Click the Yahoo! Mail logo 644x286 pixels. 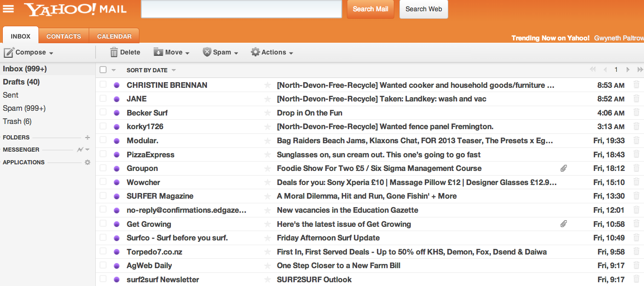[75, 9]
